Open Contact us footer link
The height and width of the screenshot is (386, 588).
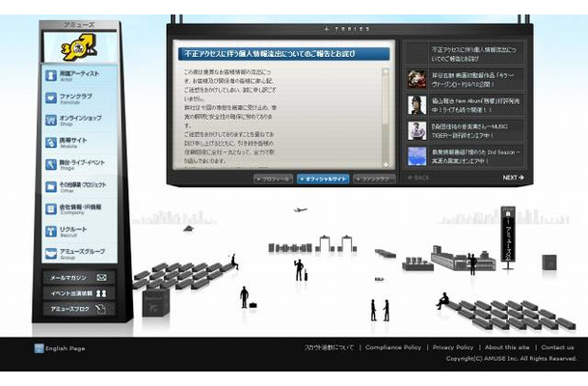(x=557, y=347)
